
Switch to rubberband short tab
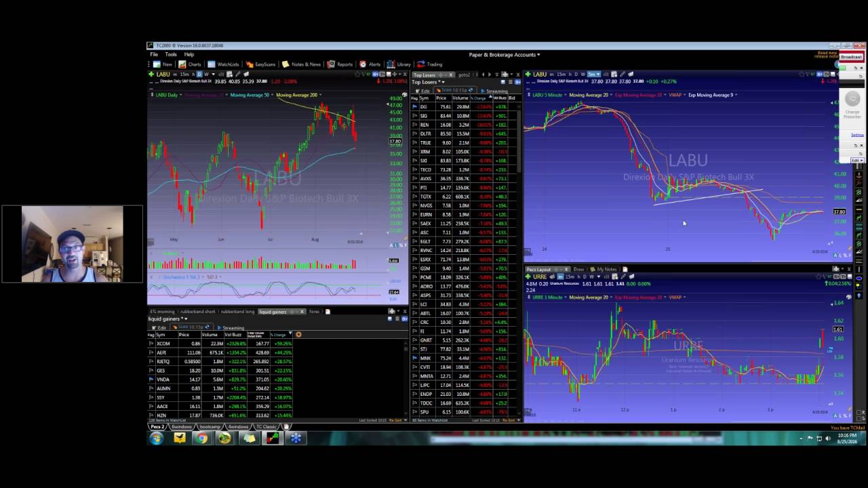[x=199, y=312]
